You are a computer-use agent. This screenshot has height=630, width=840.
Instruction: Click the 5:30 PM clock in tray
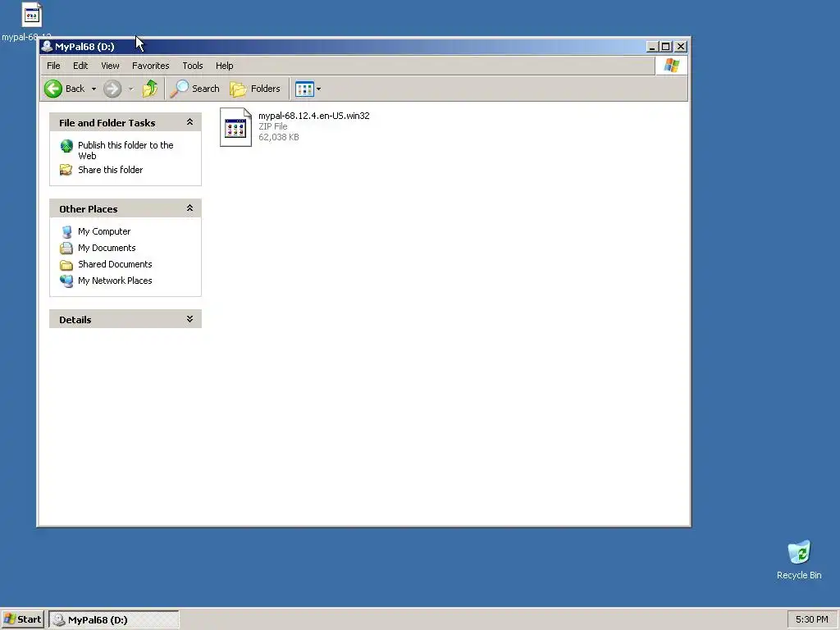(x=811, y=619)
